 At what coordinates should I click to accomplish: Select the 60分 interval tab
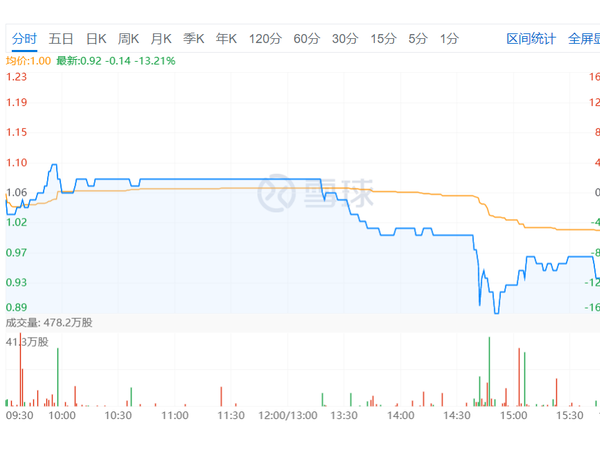click(x=306, y=39)
